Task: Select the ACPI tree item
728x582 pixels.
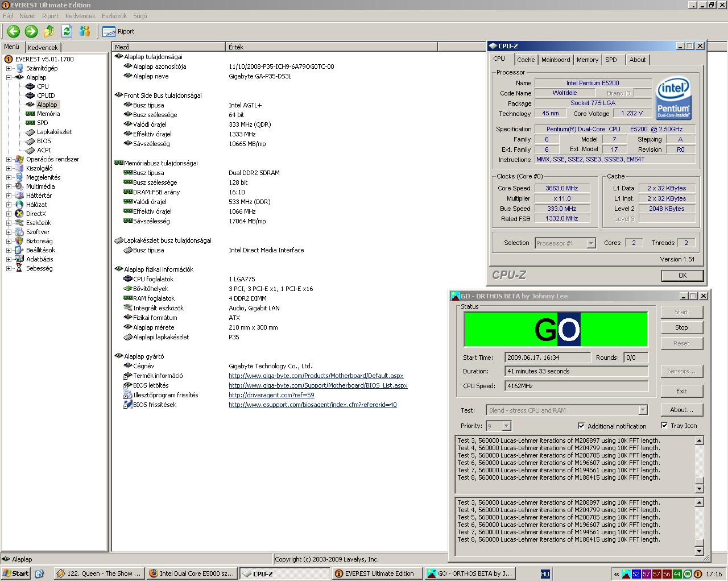Action: click(x=44, y=150)
